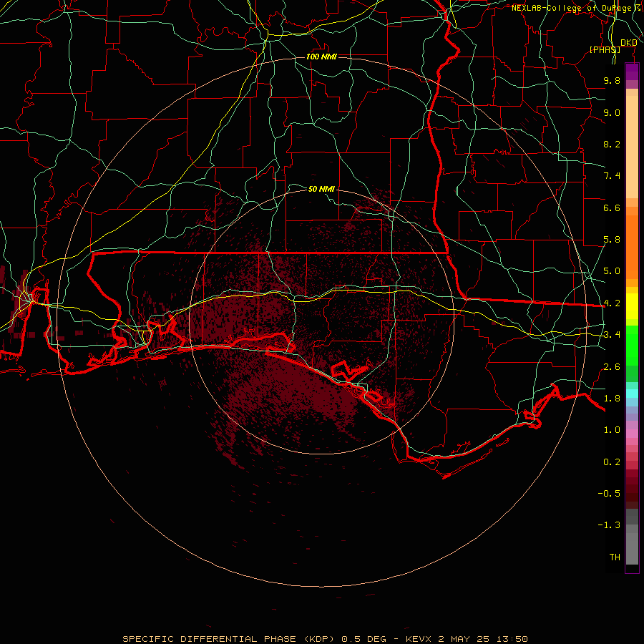Click the 0.2 value on color scale
The width and height of the screenshot is (644, 644).
(612, 462)
